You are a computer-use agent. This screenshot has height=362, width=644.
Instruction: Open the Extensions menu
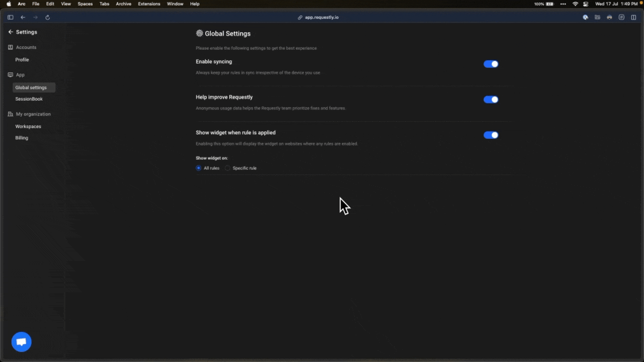[x=149, y=4]
